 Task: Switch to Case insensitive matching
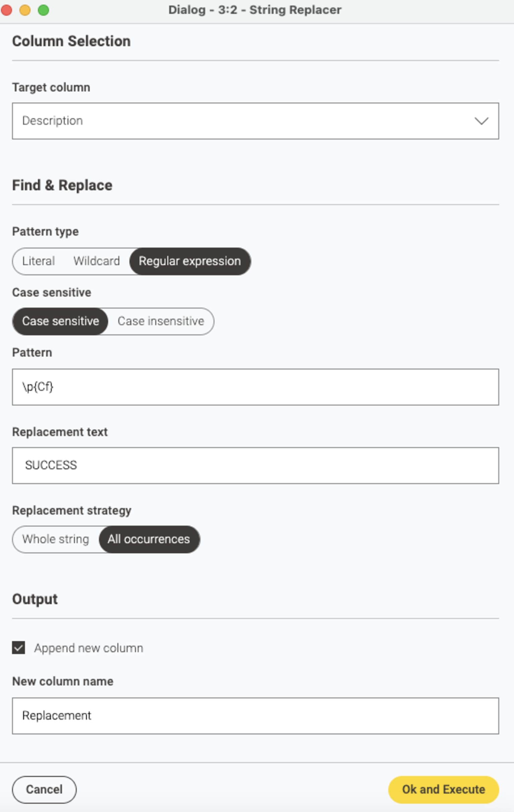pyautogui.click(x=161, y=321)
